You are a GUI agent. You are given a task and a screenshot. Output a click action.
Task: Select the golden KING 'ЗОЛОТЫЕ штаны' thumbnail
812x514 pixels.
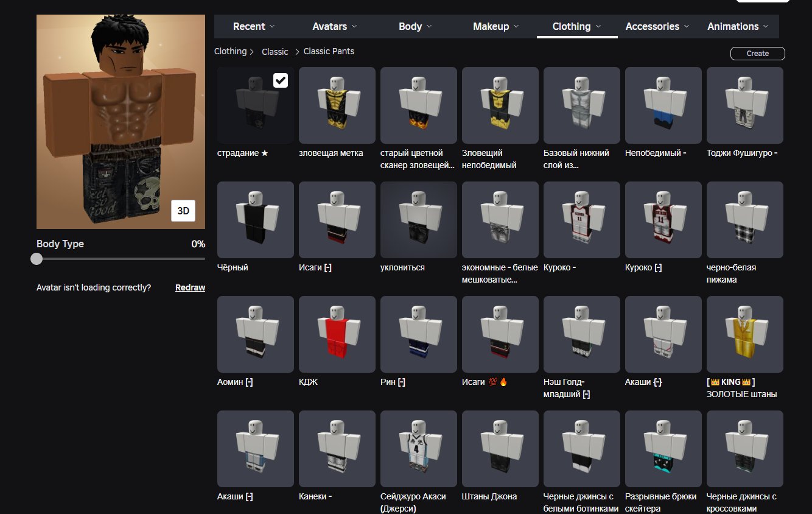(x=745, y=334)
